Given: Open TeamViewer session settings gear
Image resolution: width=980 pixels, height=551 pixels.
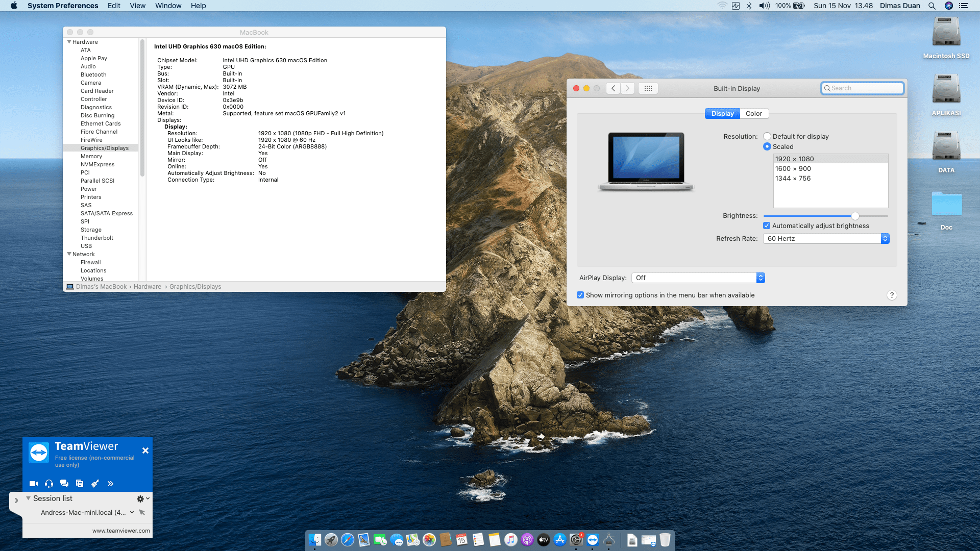Looking at the screenshot, I should 140,499.
